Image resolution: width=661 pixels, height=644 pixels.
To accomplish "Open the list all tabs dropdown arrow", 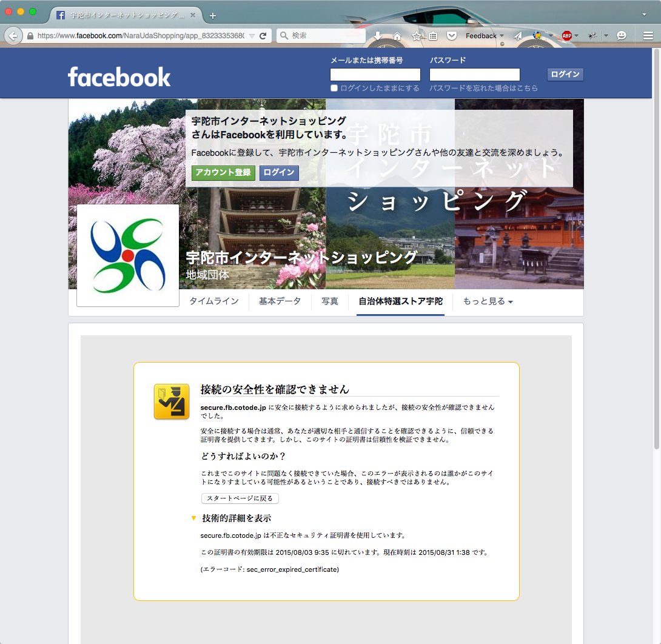I will (644, 15).
